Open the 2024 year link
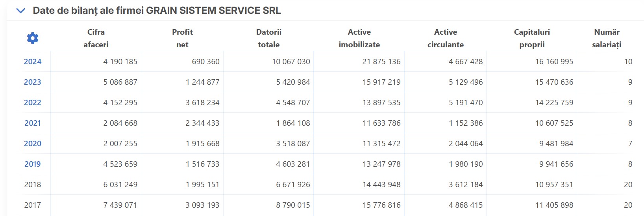This screenshot has width=644, height=216. [33, 61]
